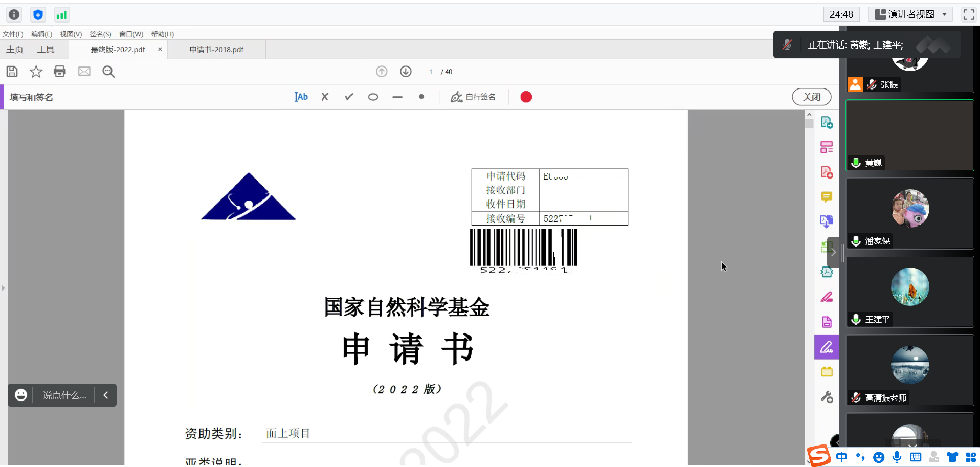
Task: Select the crossmark X fill tool
Action: pos(325,97)
